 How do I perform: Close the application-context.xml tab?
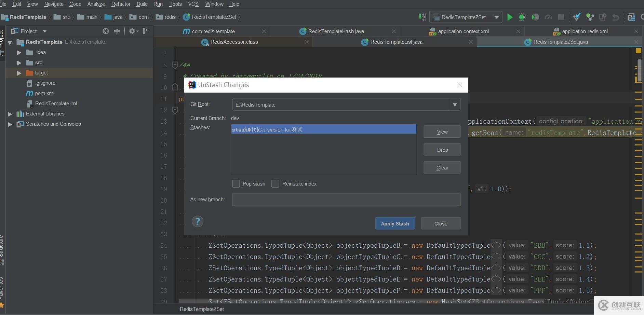pyautogui.click(x=518, y=31)
